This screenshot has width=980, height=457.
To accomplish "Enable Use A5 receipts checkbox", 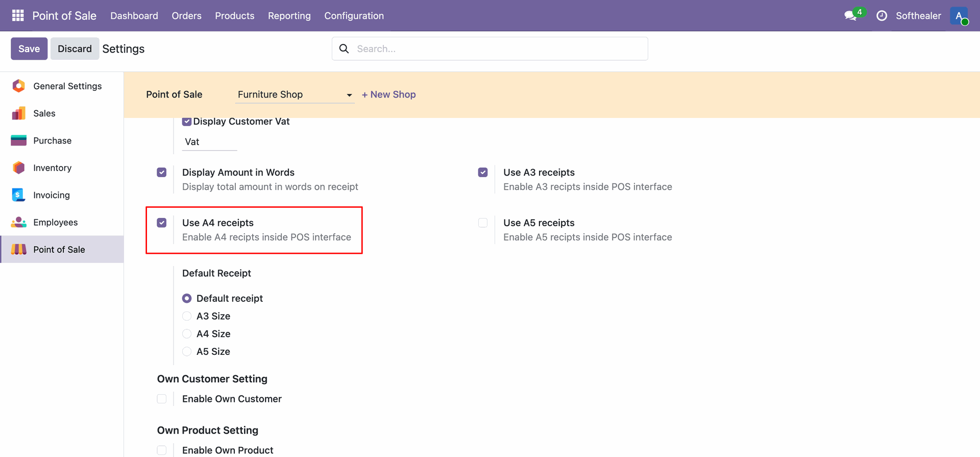I will [483, 223].
